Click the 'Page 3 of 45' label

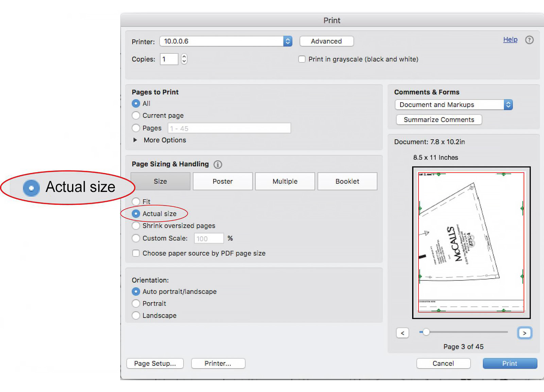click(x=463, y=346)
